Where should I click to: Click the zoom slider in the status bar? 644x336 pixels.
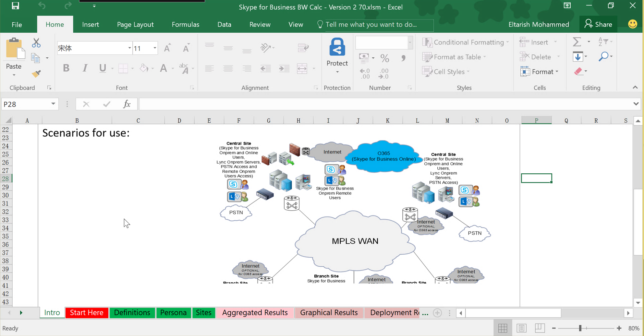point(586,328)
